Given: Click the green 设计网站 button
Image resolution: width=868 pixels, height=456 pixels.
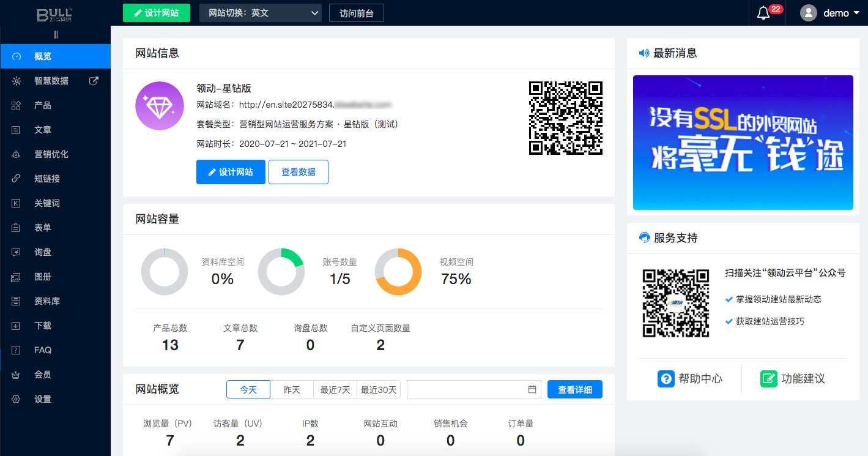Looking at the screenshot, I should [157, 13].
